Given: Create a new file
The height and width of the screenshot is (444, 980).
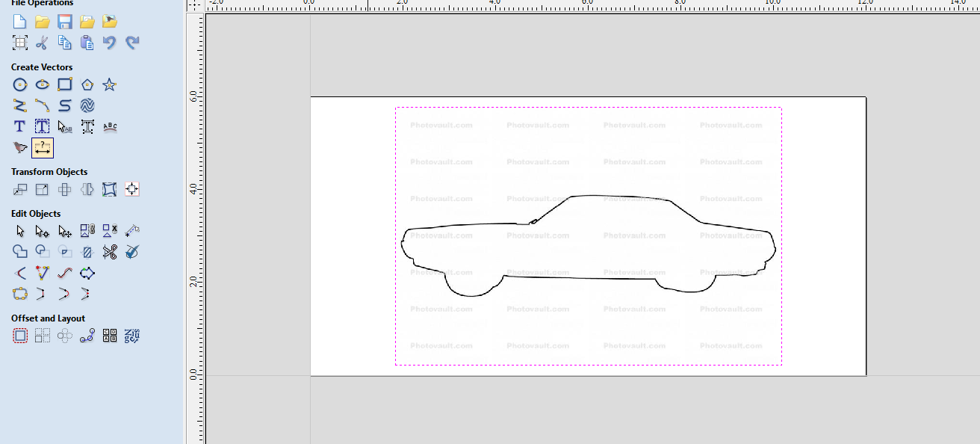Looking at the screenshot, I should point(20,22).
